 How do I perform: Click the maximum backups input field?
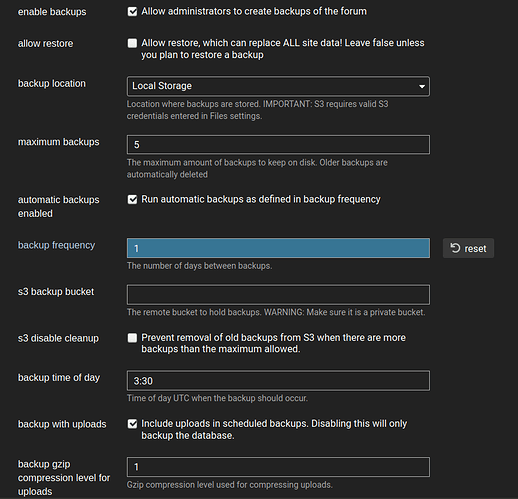278,145
